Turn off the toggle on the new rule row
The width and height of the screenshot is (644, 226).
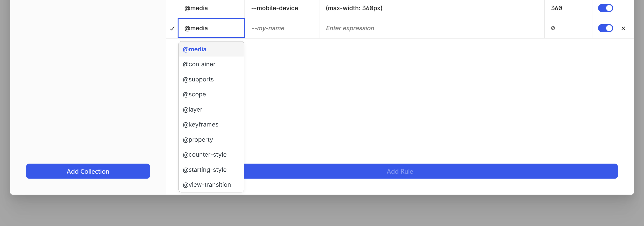pyautogui.click(x=606, y=28)
